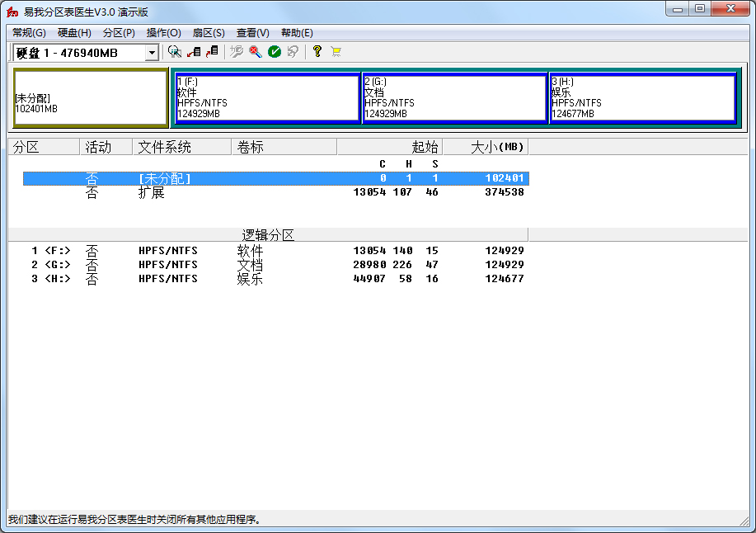
Task: Select the unallocated 102401MB disk map block
Action: point(91,98)
